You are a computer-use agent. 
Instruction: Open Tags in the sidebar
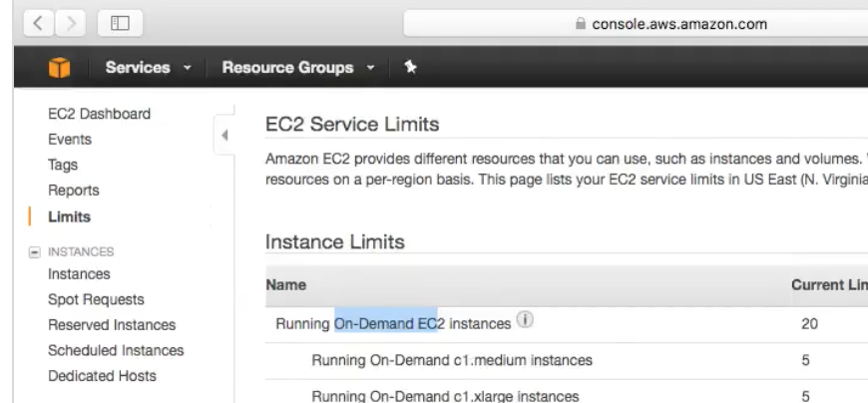[x=63, y=165]
